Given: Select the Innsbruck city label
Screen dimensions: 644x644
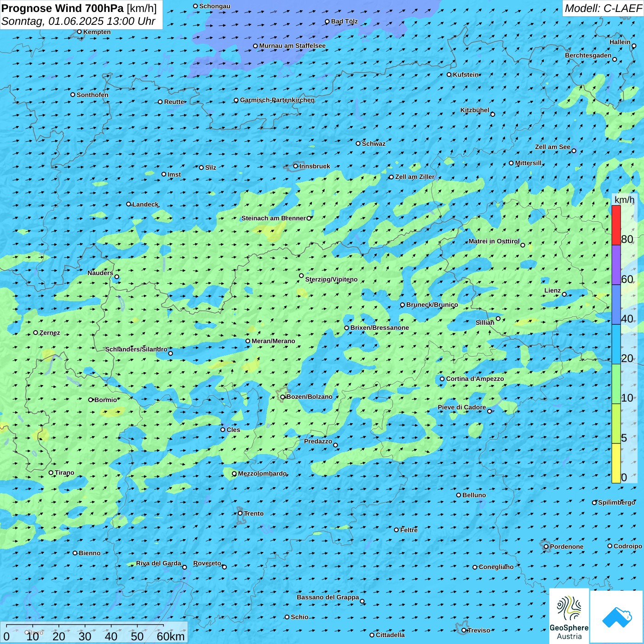Looking at the screenshot, I should click(x=315, y=166).
